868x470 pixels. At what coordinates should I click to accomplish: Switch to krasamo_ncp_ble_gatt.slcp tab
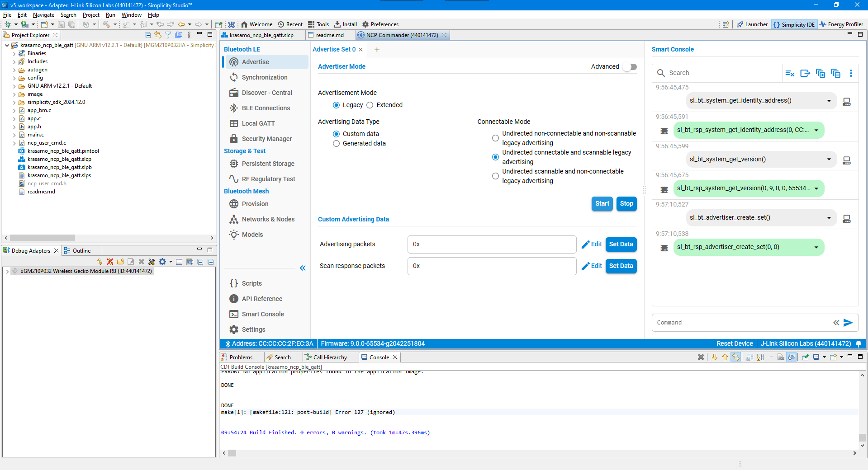(x=261, y=35)
